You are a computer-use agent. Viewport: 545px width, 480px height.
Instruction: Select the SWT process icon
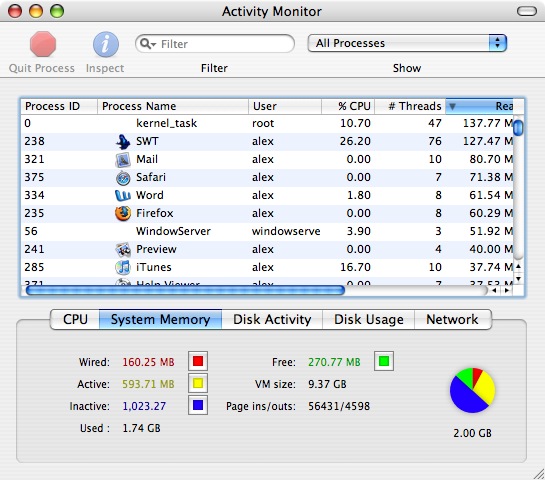tap(123, 141)
